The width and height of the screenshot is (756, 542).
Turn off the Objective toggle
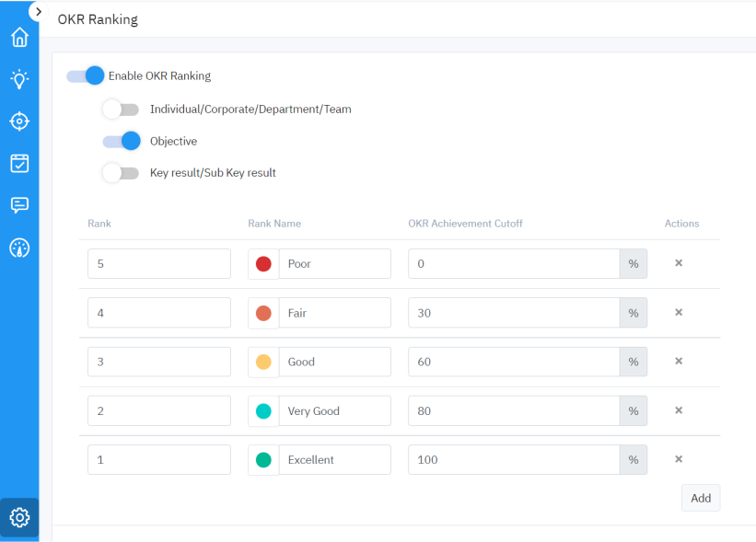click(x=121, y=142)
